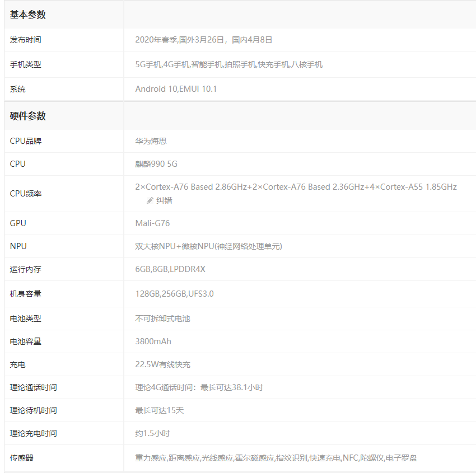Open the 智能手机 category link

point(207,64)
